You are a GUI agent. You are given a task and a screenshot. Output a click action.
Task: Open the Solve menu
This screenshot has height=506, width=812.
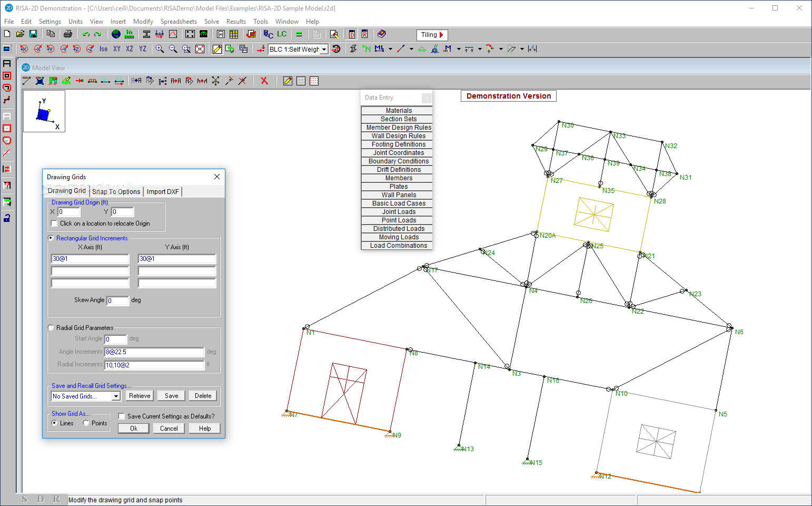point(212,22)
